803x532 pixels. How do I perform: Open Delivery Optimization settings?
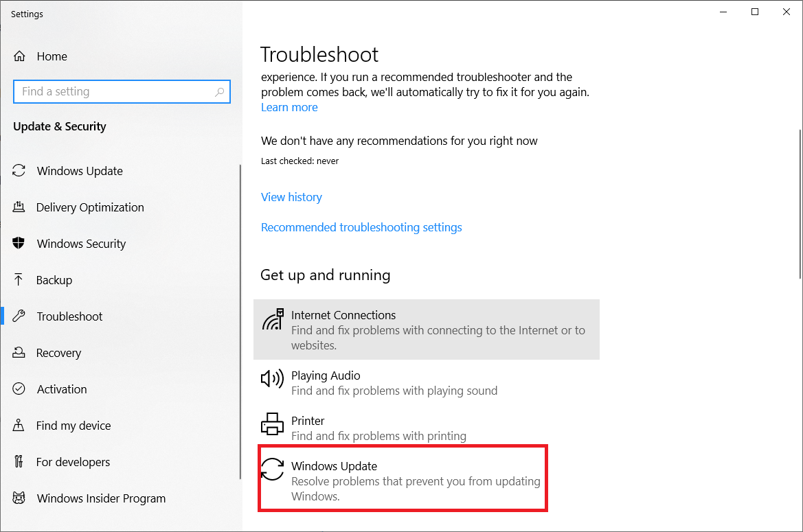[90, 207]
